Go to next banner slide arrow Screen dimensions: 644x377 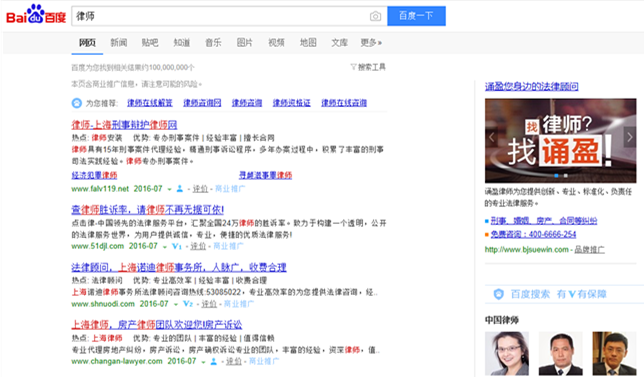point(630,137)
